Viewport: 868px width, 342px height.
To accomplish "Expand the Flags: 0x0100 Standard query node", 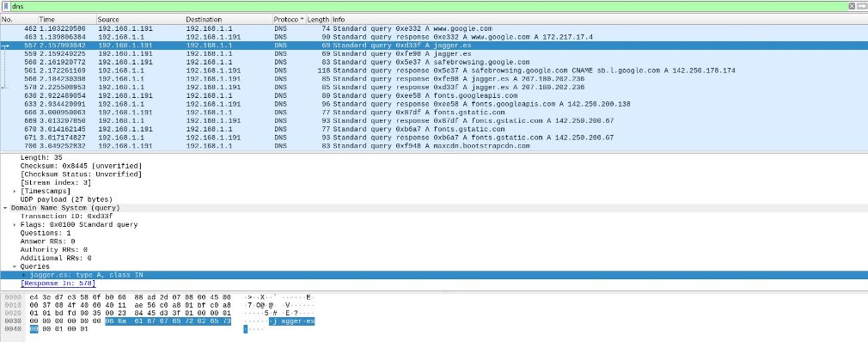I will (15, 224).
